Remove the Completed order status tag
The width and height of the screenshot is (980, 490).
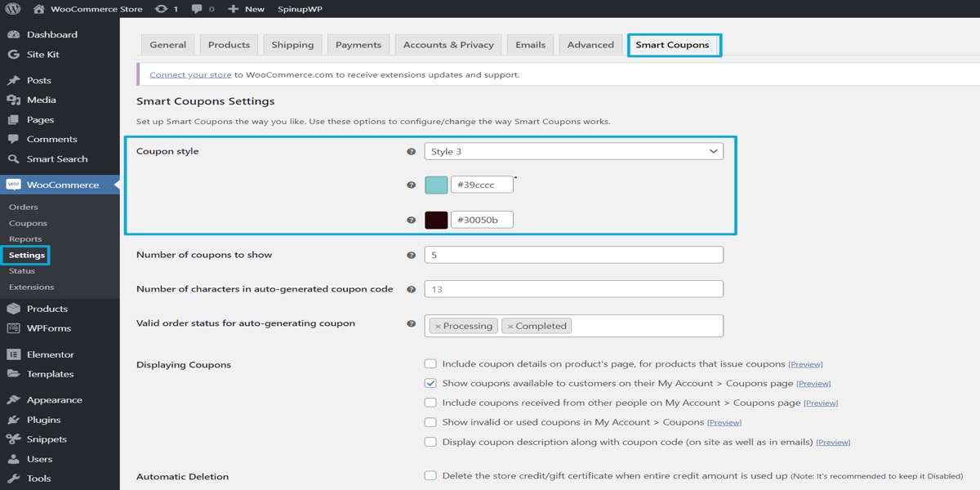(x=510, y=327)
